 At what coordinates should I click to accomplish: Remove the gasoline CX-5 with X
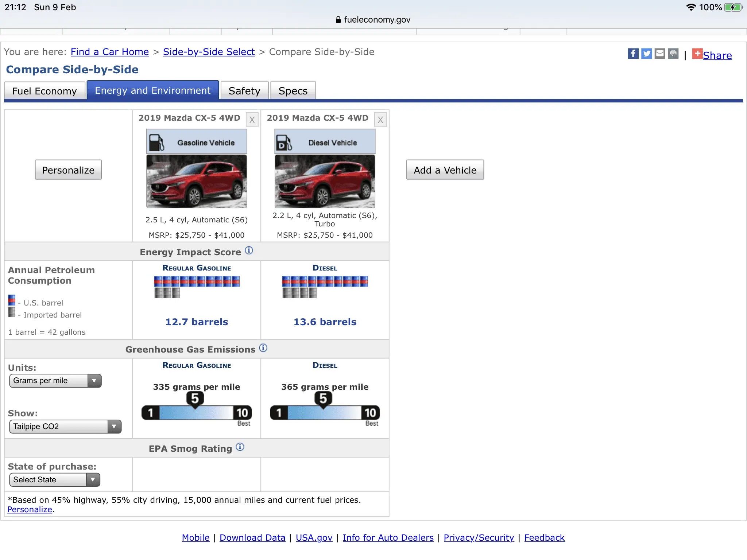tap(252, 120)
